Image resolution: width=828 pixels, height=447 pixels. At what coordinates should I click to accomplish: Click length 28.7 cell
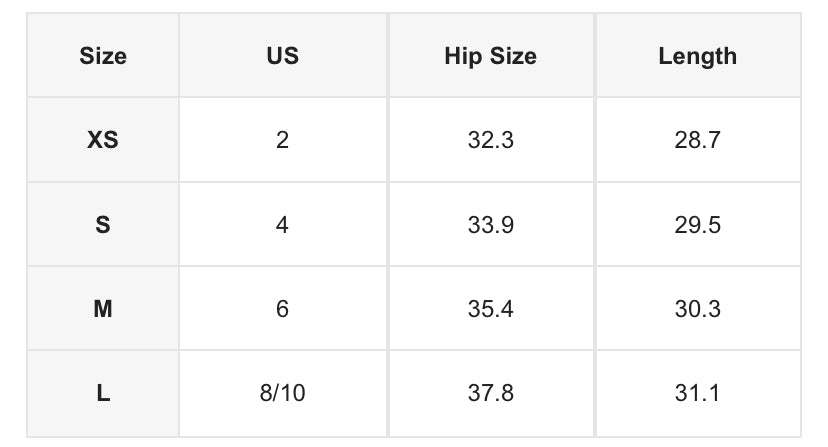pyautogui.click(x=697, y=140)
